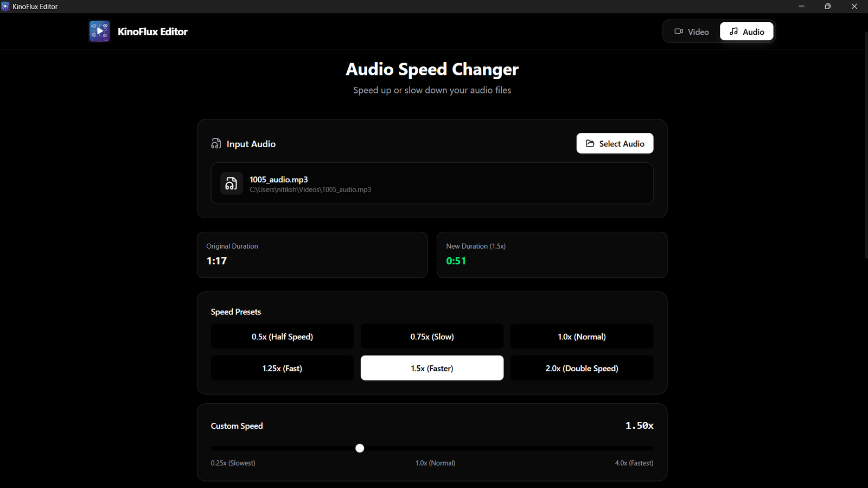The width and height of the screenshot is (868, 488).
Task: Click the folder icon in Select Audio
Action: 590,143
